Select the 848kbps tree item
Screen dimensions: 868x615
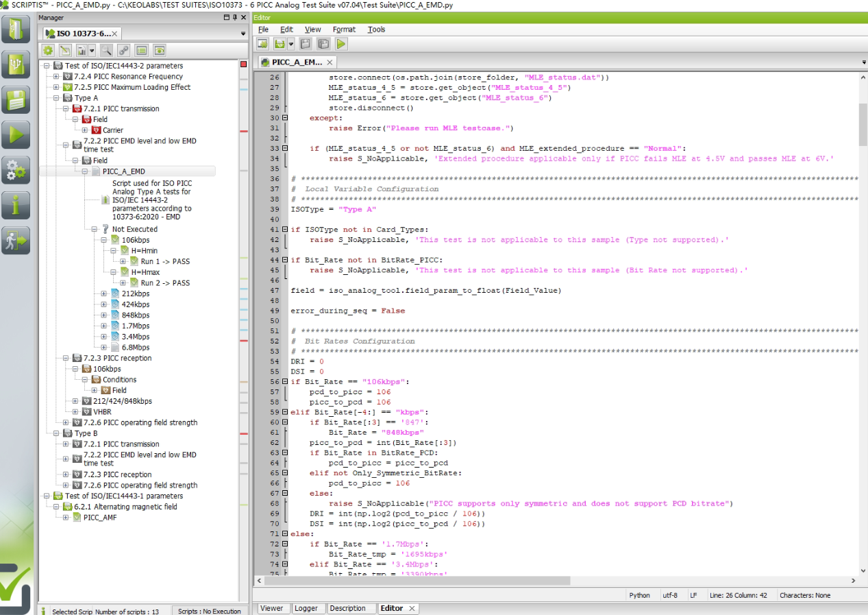tap(136, 315)
